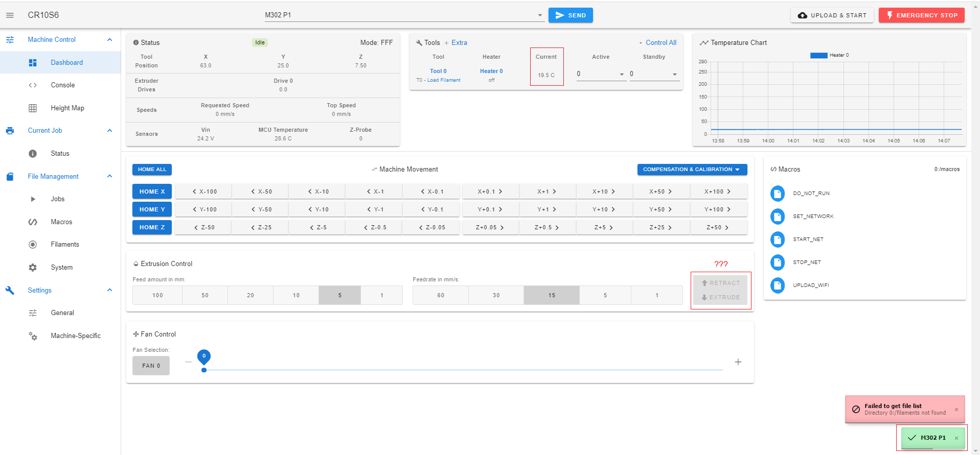The height and width of the screenshot is (455, 980).
Task: Collapse the Machine Control section
Action: 109,40
